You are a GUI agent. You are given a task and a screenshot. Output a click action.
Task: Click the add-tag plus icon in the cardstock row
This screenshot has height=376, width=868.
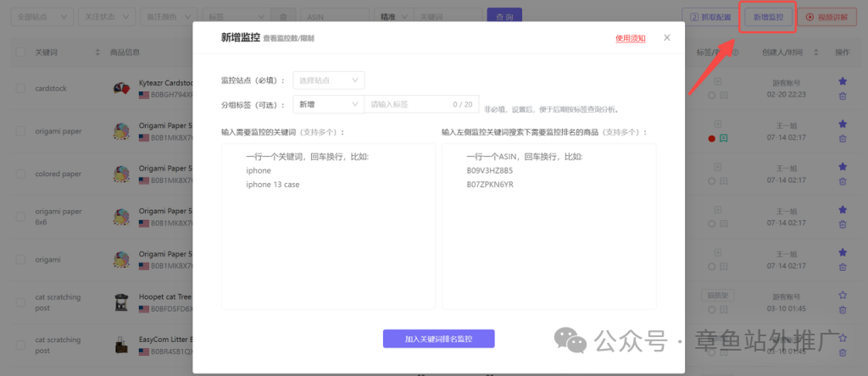(x=718, y=81)
